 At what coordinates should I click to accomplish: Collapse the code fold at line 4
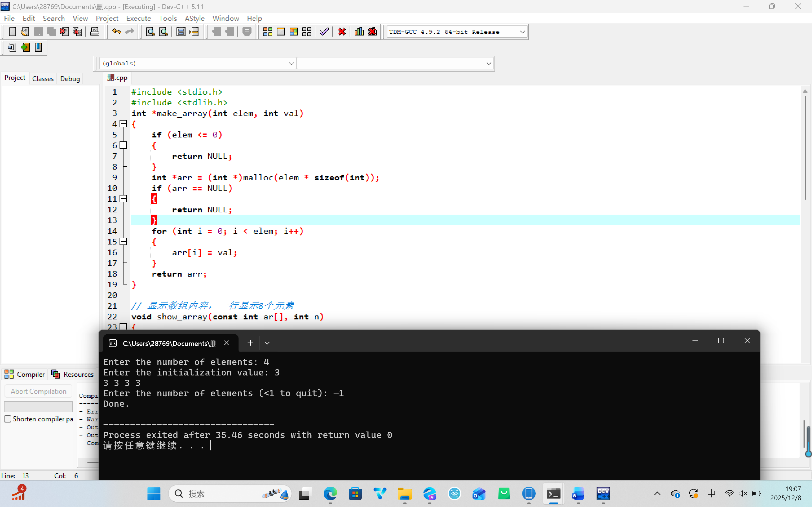tap(123, 124)
